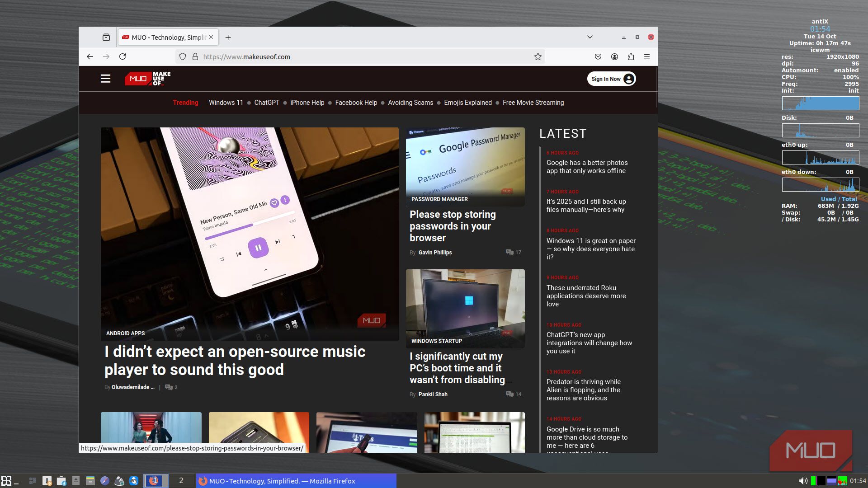Open 'Please stop storing passwords in your browser'
Image resolution: width=868 pixels, height=488 pixels.
pos(453,226)
